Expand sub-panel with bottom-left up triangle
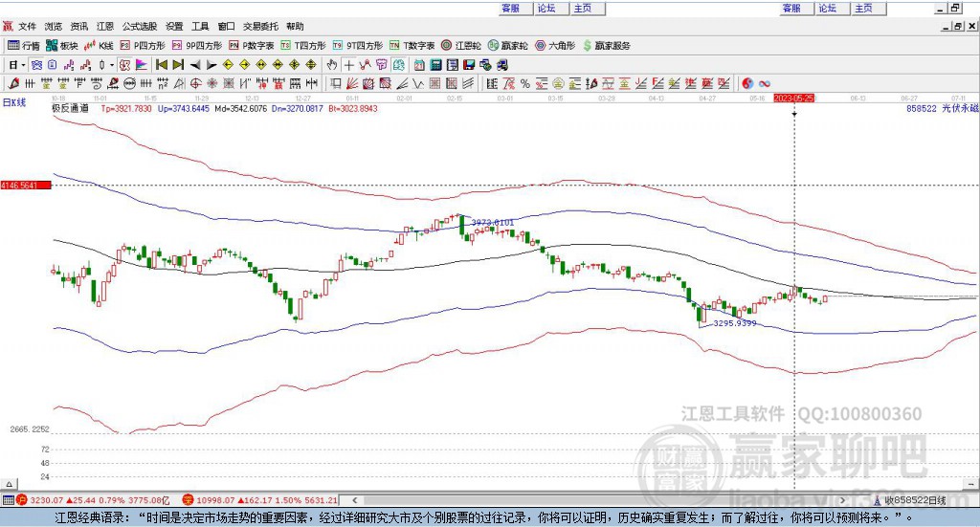980x527 pixels. (9, 484)
